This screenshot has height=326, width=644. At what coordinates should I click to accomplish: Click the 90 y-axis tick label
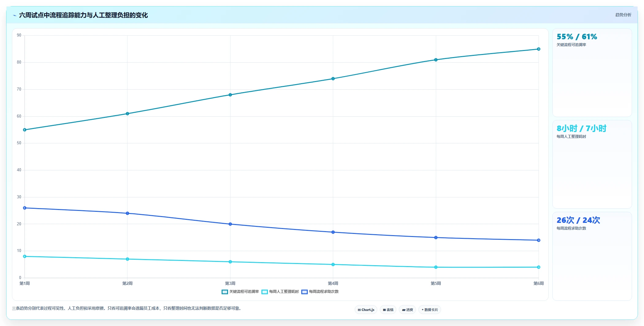(x=19, y=35)
